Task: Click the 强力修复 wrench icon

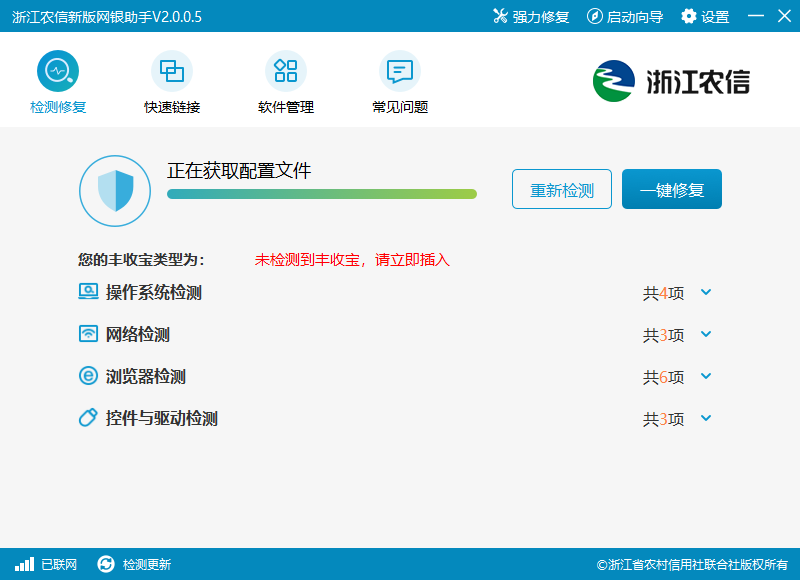Action: 500,16
